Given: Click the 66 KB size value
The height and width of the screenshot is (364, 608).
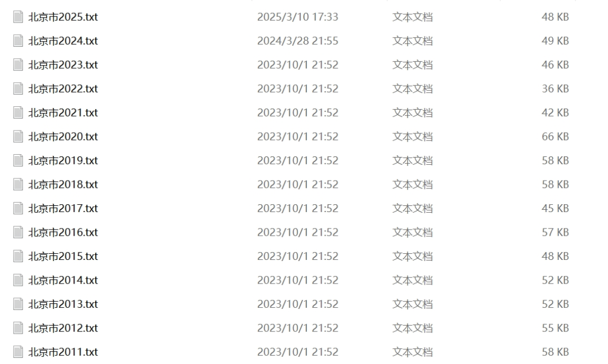Looking at the screenshot, I should tap(555, 137).
